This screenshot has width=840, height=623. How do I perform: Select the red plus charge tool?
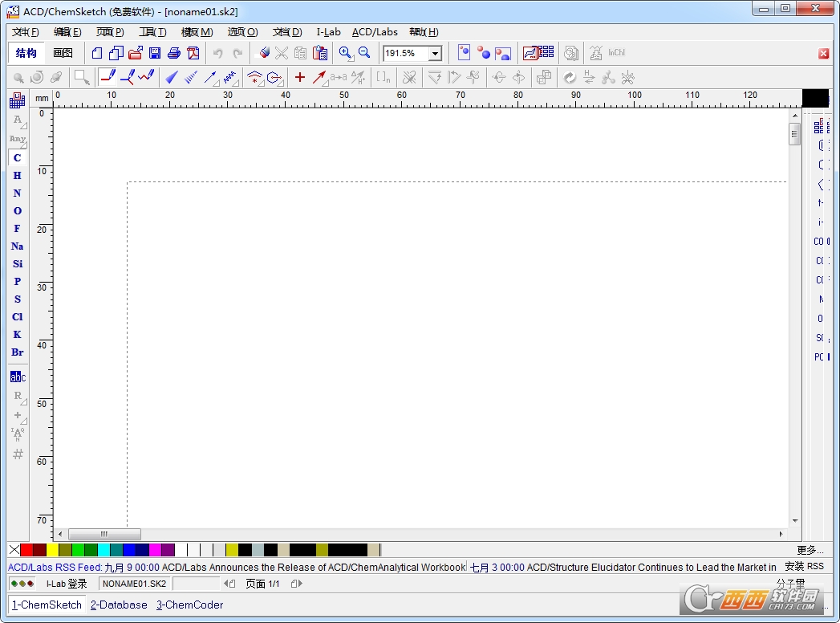tap(300, 77)
